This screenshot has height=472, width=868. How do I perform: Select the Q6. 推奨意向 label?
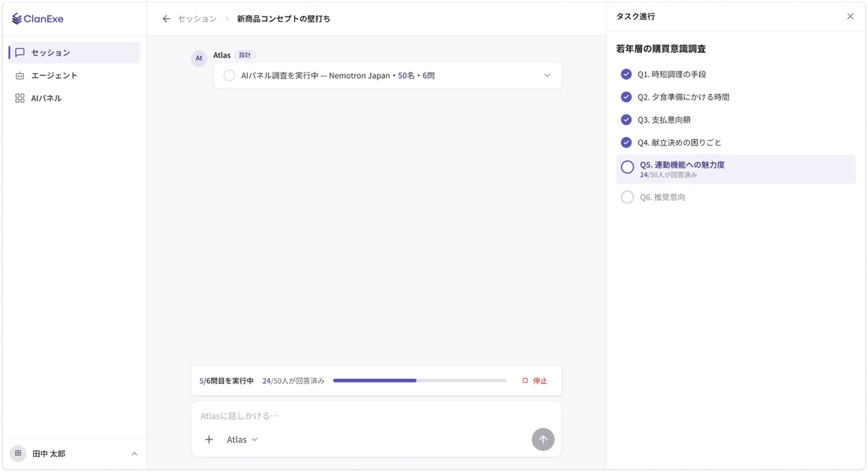click(x=663, y=197)
